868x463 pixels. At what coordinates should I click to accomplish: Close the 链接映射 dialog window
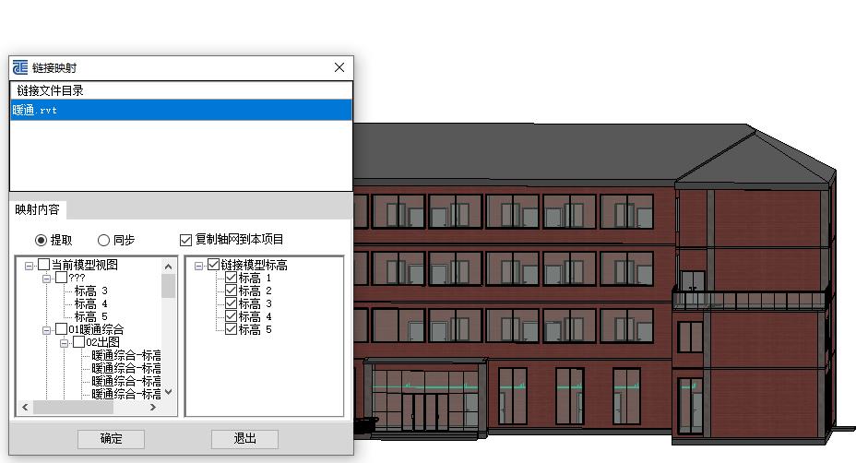339,67
